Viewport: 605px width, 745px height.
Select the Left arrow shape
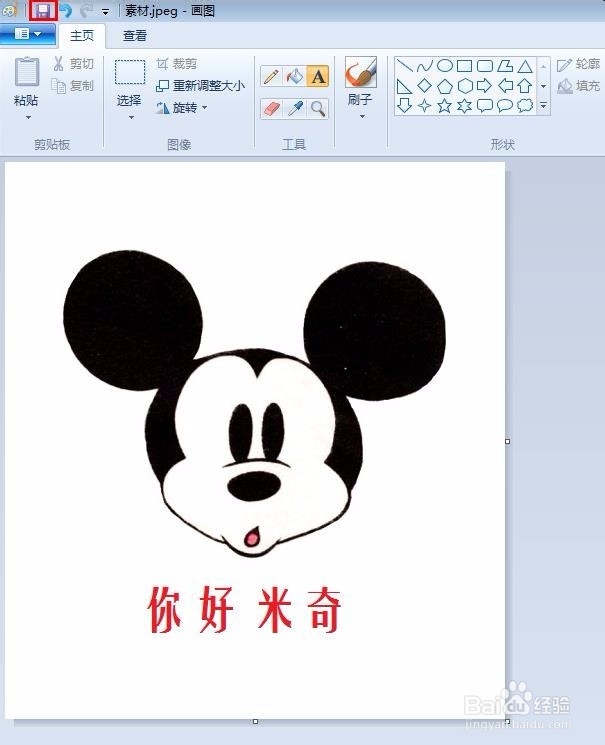[x=505, y=86]
